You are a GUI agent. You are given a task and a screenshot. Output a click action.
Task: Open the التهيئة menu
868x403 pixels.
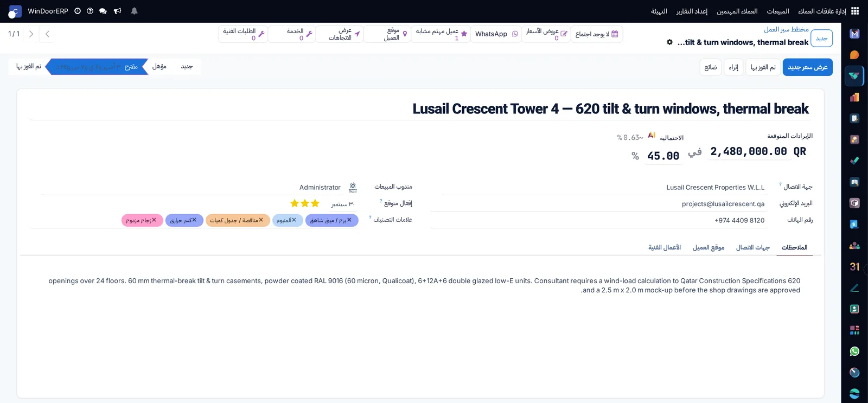click(659, 11)
